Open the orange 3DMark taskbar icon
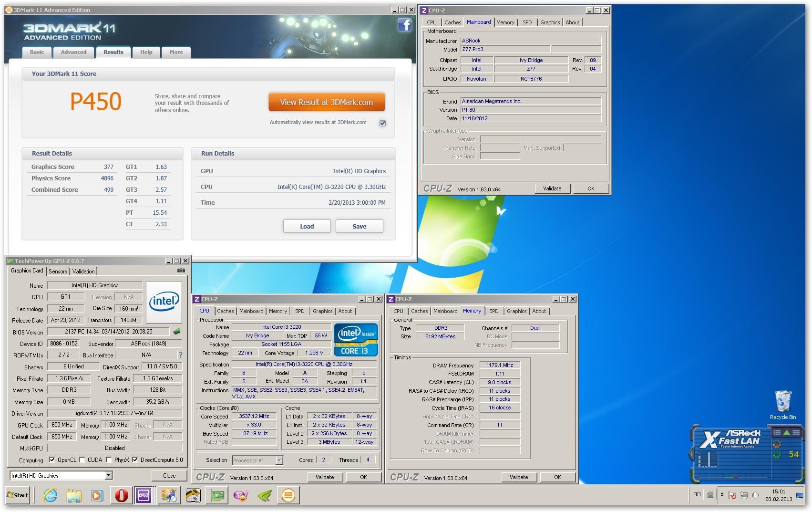Image resolution: width=812 pixels, height=512 pixels. pyautogui.click(x=288, y=495)
